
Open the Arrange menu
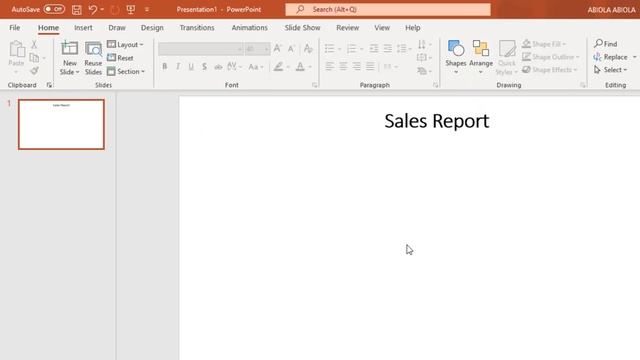(x=481, y=57)
